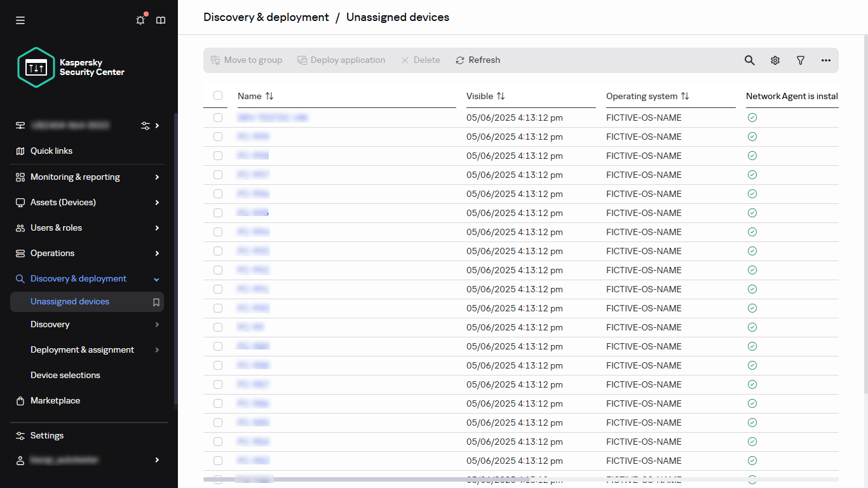Open the Device selections menu item
The height and width of the screenshot is (488, 868).
pyautogui.click(x=65, y=375)
